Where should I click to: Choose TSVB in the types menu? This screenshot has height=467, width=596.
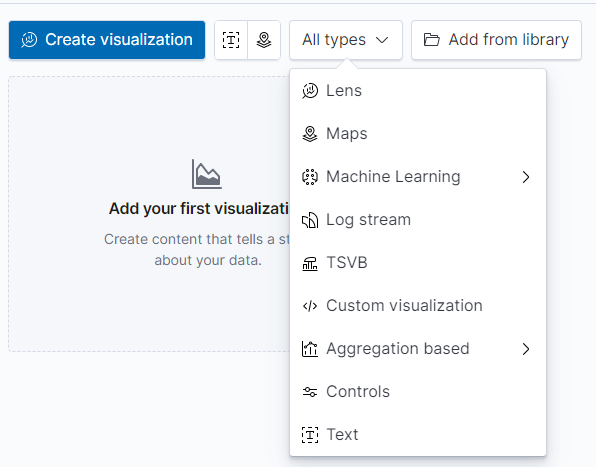[418, 263]
